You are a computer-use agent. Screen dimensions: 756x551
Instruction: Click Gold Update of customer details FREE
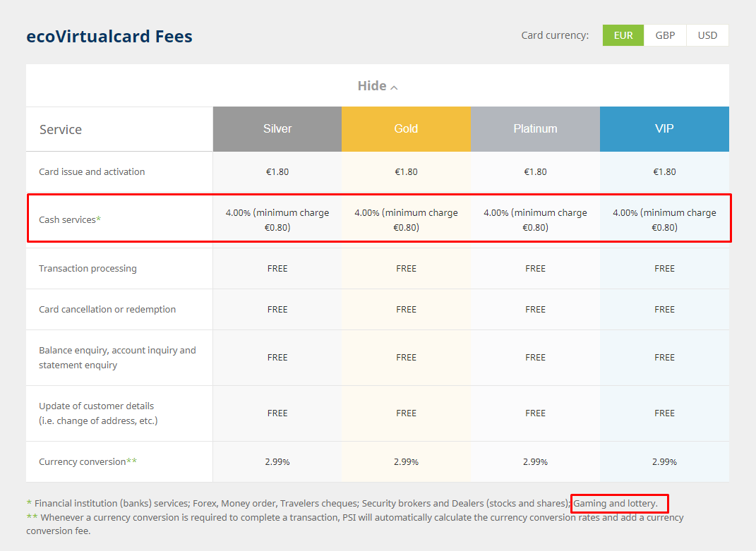pos(406,413)
